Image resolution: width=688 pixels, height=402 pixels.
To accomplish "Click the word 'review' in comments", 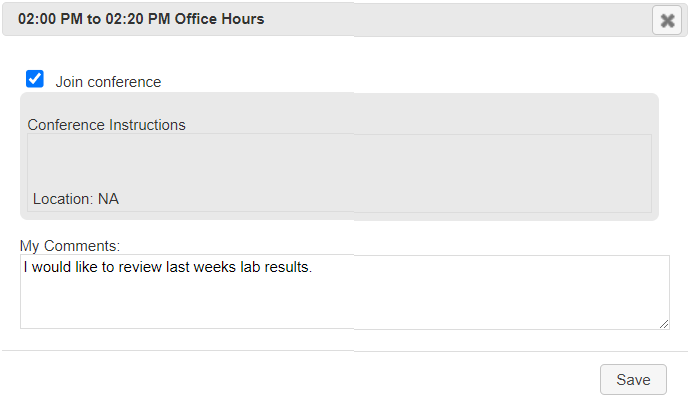I will (x=140, y=267).
